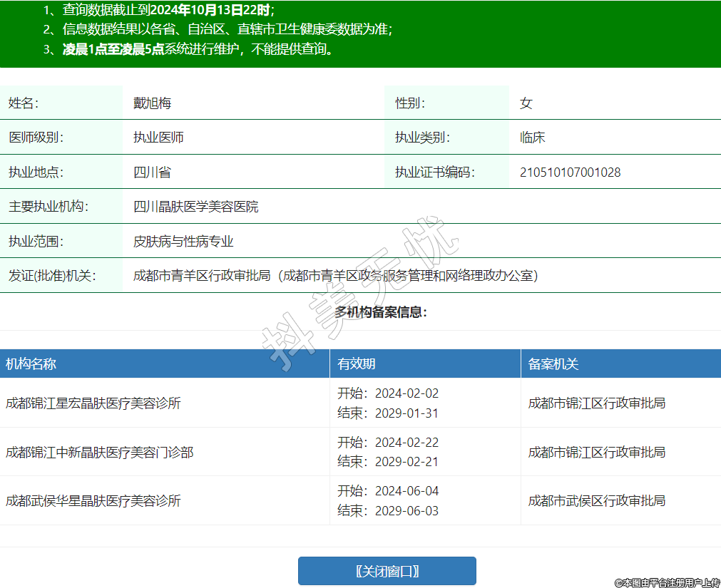Click the 多机构备案信息 heading
The width and height of the screenshot is (721, 588).
381,312
